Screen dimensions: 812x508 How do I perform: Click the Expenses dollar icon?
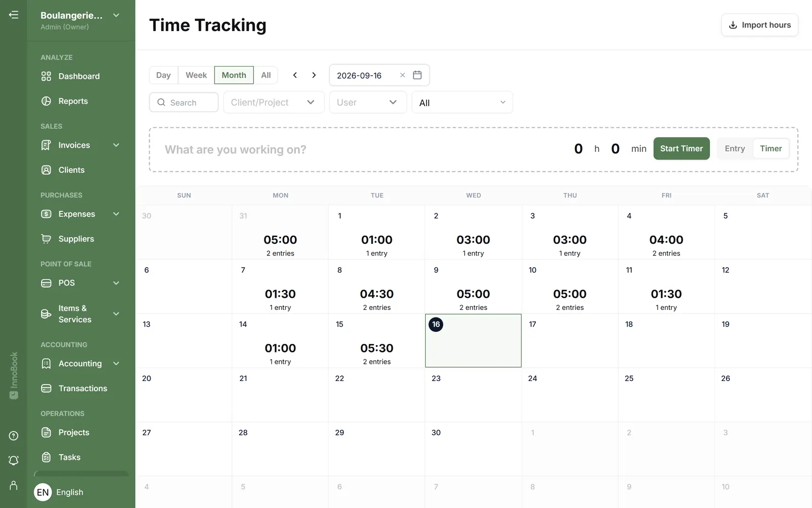(46, 214)
